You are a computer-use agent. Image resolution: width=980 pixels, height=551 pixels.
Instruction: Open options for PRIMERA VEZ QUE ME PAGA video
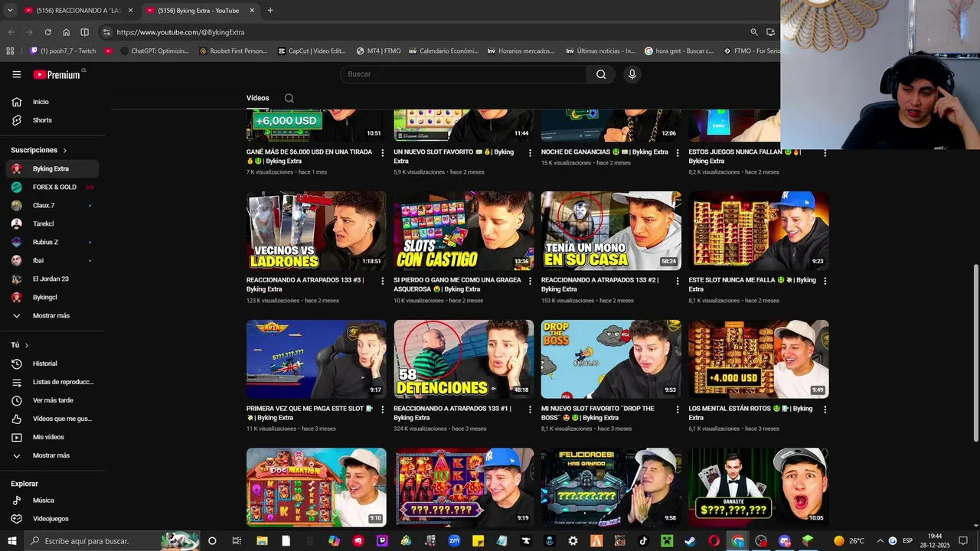tap(383, 409)
